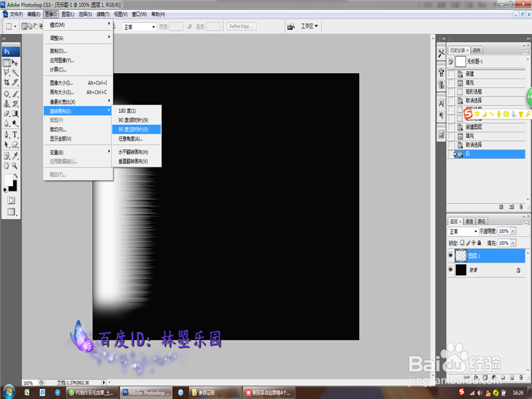The height and width of the screenshot is (399, 532).
Task: Choose 180度 rotate canvas option
Action: click(136, 110)
